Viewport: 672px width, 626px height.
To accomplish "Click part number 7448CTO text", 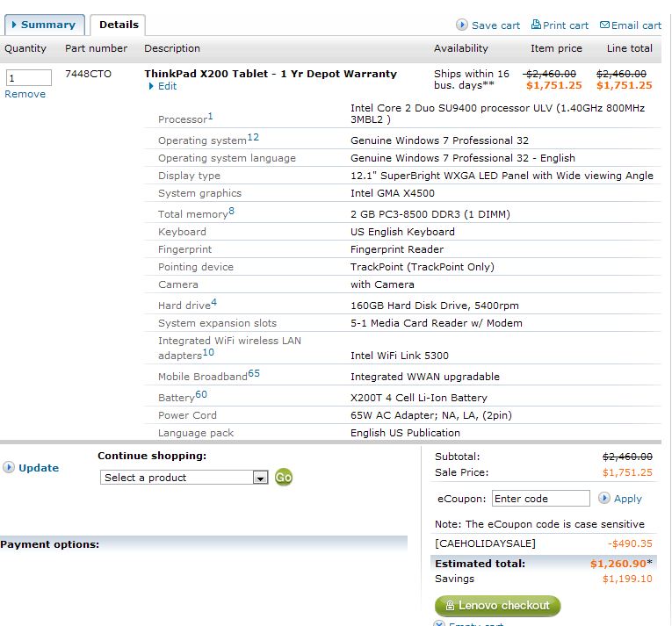I will (x=89, y=74).
